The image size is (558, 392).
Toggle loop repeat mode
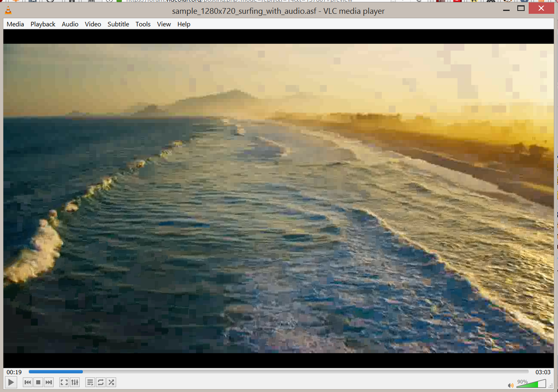101,382
